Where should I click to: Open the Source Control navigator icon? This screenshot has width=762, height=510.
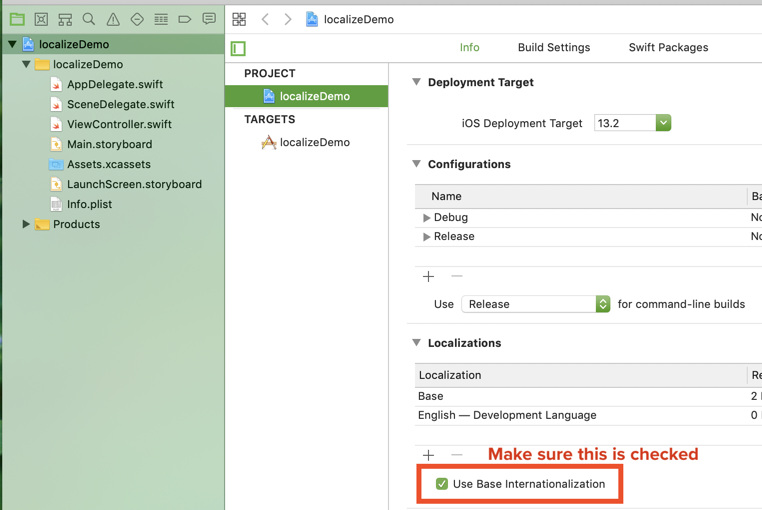point(41,19)
